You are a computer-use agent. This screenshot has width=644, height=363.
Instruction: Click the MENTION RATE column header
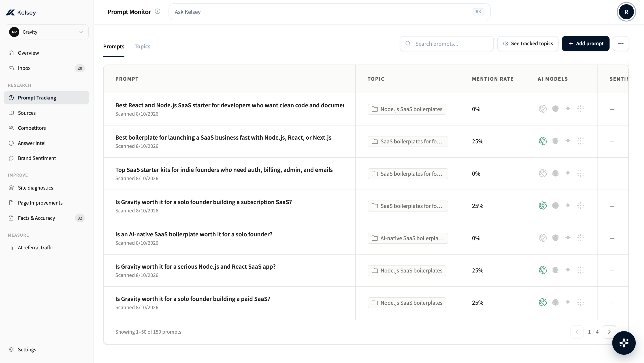[493, 79]
